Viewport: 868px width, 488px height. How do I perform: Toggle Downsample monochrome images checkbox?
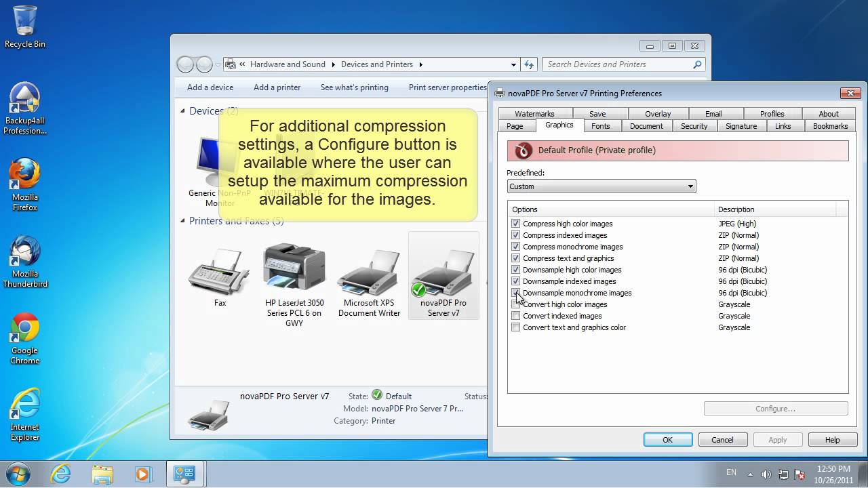point(516,293)
